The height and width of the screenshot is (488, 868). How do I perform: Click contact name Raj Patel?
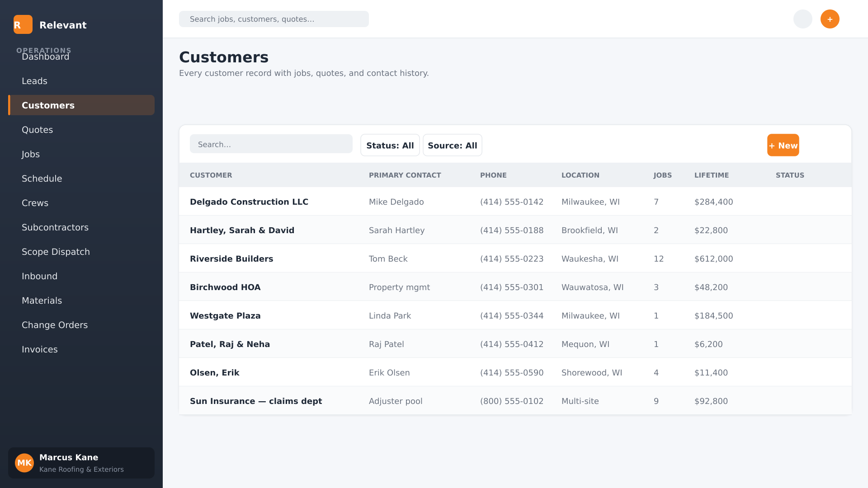[386, 344]
